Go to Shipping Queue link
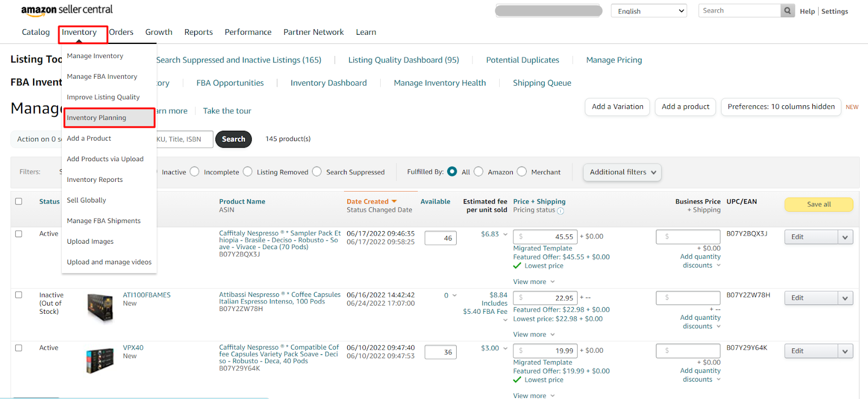Image resolution: width=868 pixels, height=399 pixels. 542,83
